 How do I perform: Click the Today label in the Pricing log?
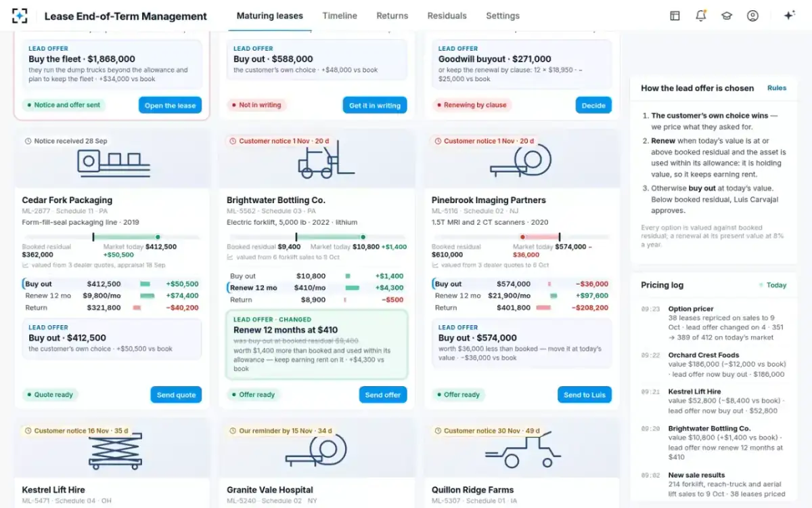coord(773,285)
